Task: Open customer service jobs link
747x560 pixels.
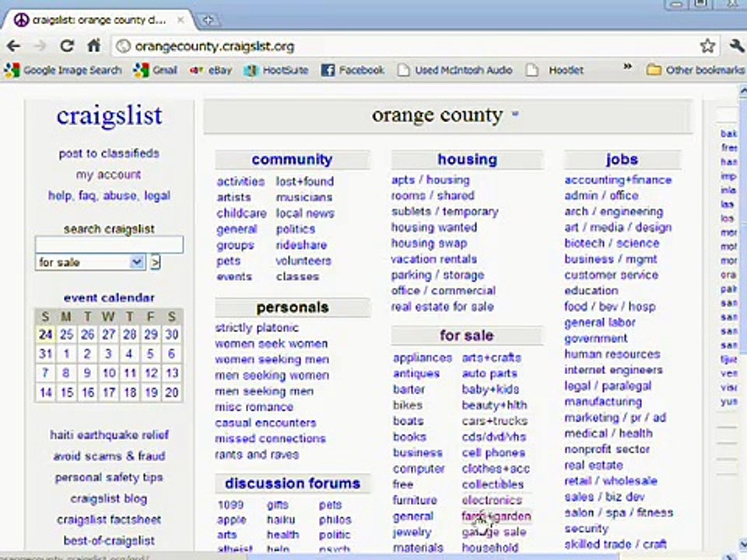Action: click(x=612, y=275)
